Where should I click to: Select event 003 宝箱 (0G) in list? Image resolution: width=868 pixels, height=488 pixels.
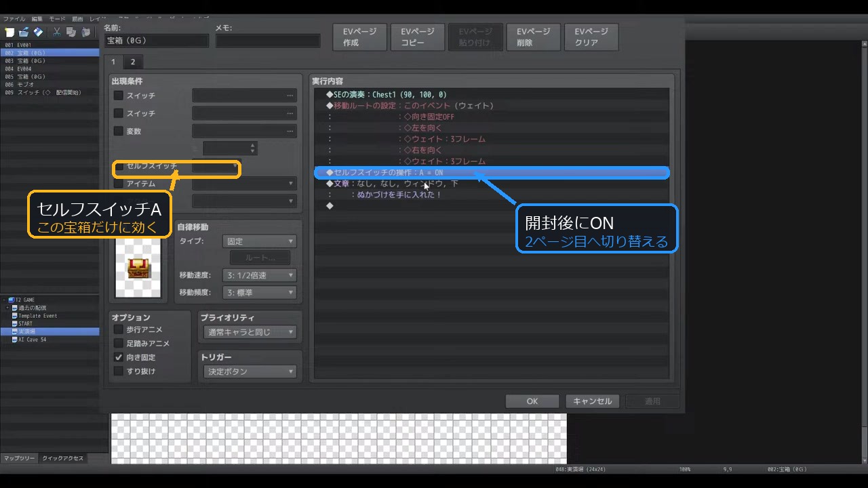click(50, 60)
